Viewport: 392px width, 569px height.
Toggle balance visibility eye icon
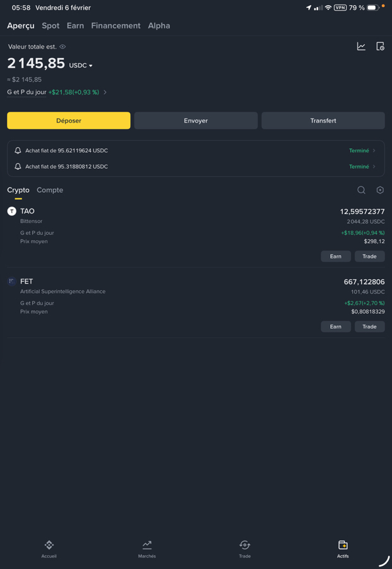click(62, 47)
